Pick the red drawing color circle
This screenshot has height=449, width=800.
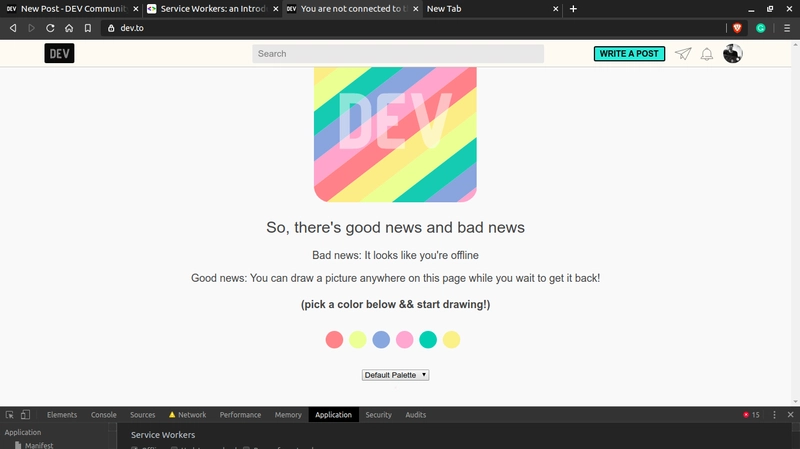[x=334, y=339]
